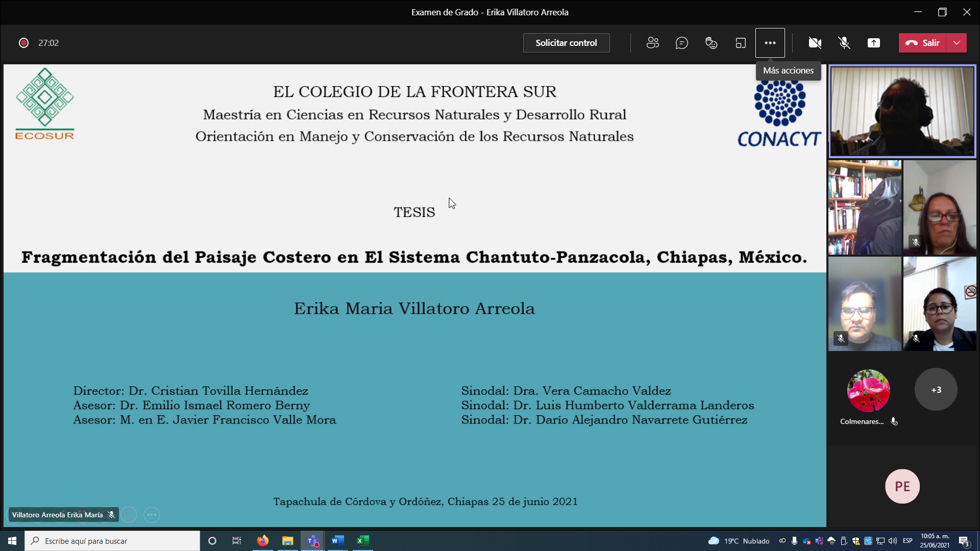The width and height of the screenshot is (980, 551).
Task: Switch to the Word document in the taskbar
Action: coord(337,541)
